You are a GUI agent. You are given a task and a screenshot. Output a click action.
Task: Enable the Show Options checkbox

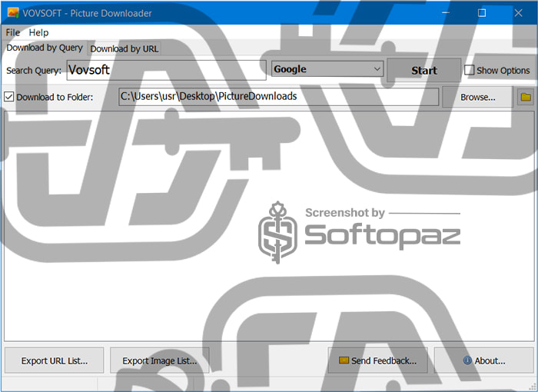tap(469, 70)
